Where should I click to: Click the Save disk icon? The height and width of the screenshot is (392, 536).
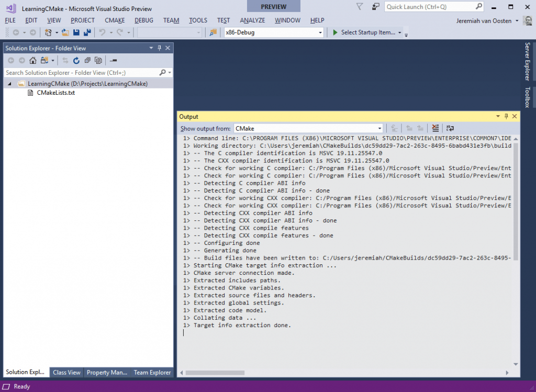point(76,32)
